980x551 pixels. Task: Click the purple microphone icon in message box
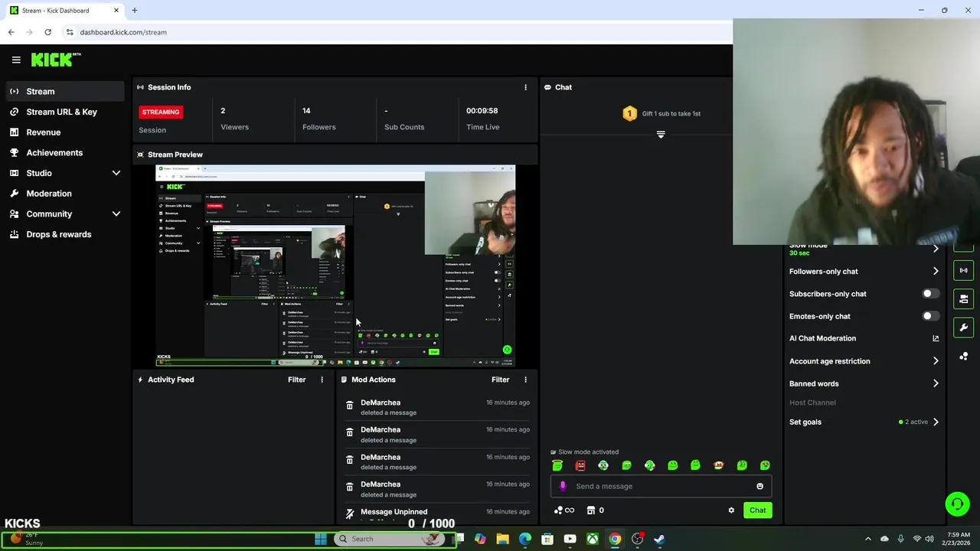tap(563, 486)
